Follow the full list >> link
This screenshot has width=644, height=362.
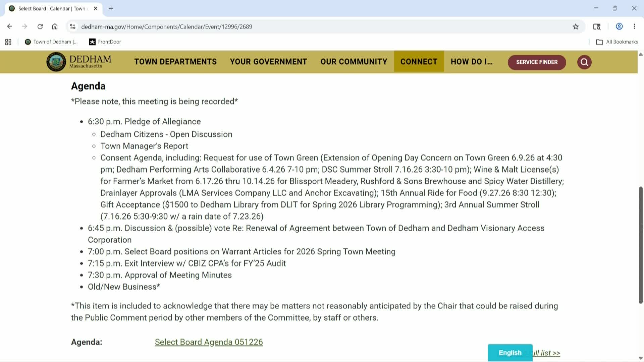(x=547, y=353)
